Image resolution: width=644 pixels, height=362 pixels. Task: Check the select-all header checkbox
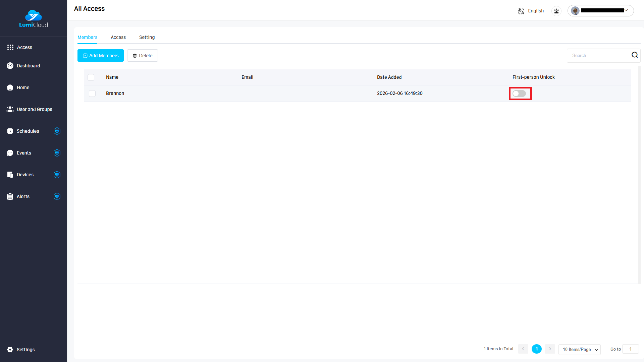(91, 77)
